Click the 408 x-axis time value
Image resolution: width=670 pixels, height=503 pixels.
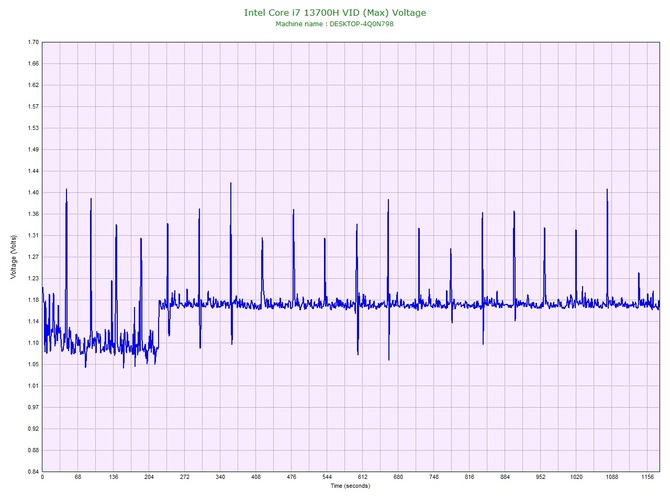[x=256, y=477]
